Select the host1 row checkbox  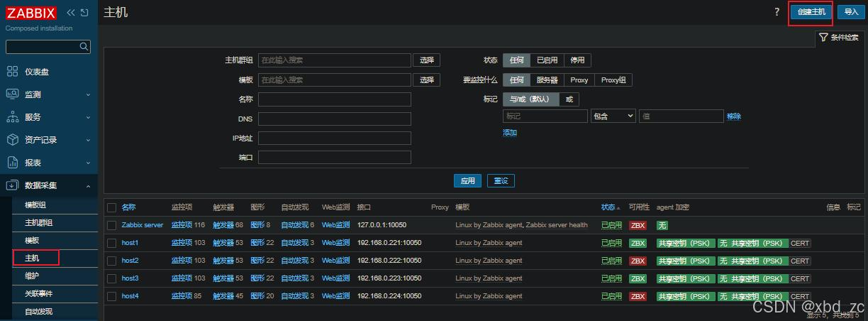click(x=111, y=243)
